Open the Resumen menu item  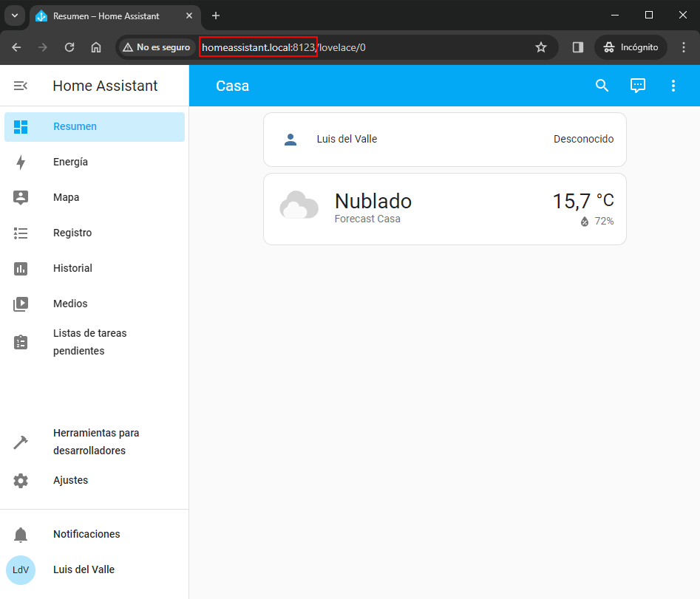95,126
